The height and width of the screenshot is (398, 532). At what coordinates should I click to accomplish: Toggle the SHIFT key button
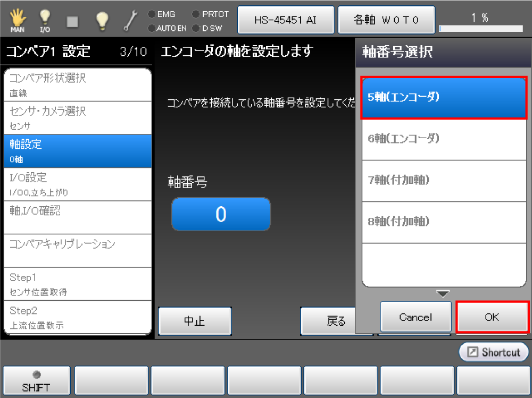pyautogui.click(x=36, y=381)
